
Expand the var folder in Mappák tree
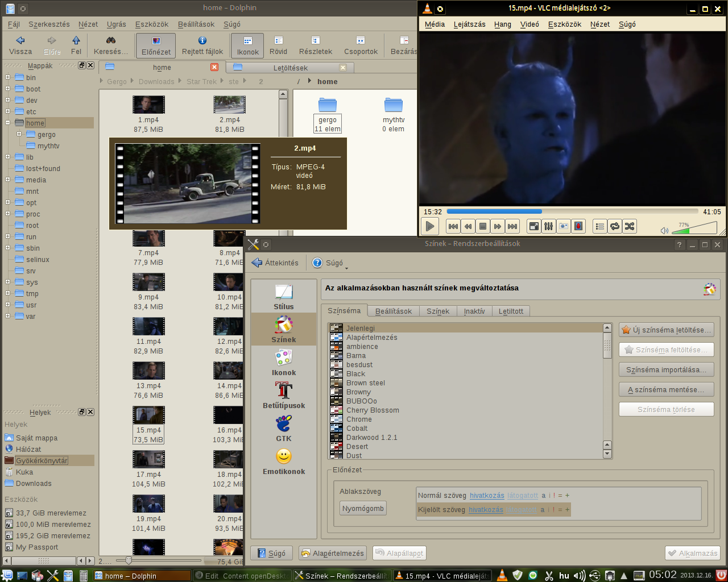point(7,316)
